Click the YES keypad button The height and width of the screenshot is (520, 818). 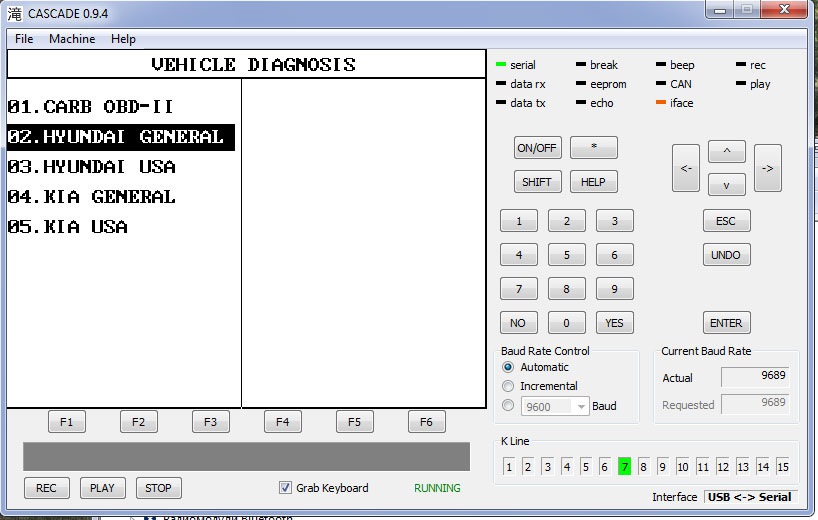tap(615, 323)
